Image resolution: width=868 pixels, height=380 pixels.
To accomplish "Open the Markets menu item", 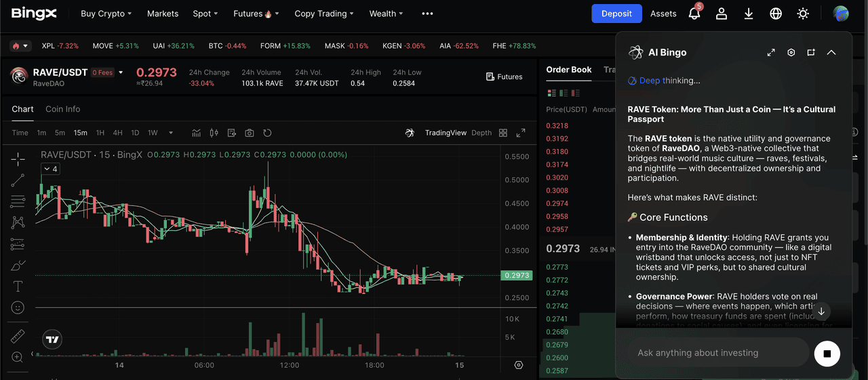I will pyautogui.click(x=163, y=14).
